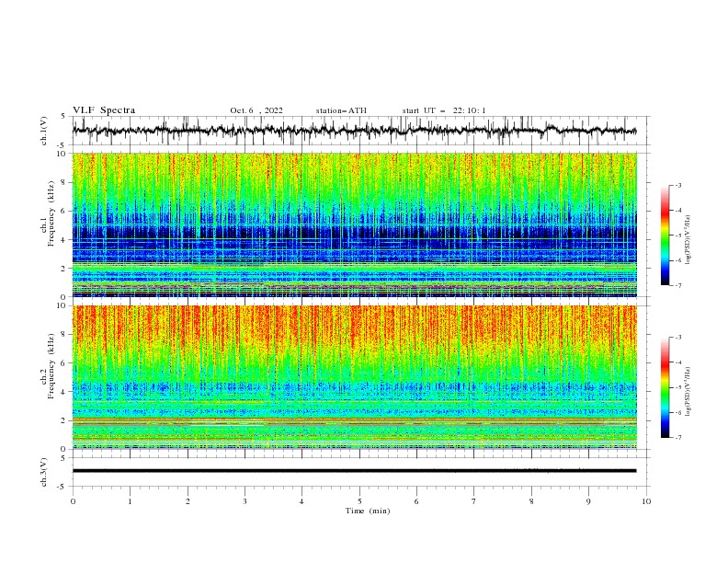
Task: Click the time axis label "0"
Action: click(x=73, y=501)
